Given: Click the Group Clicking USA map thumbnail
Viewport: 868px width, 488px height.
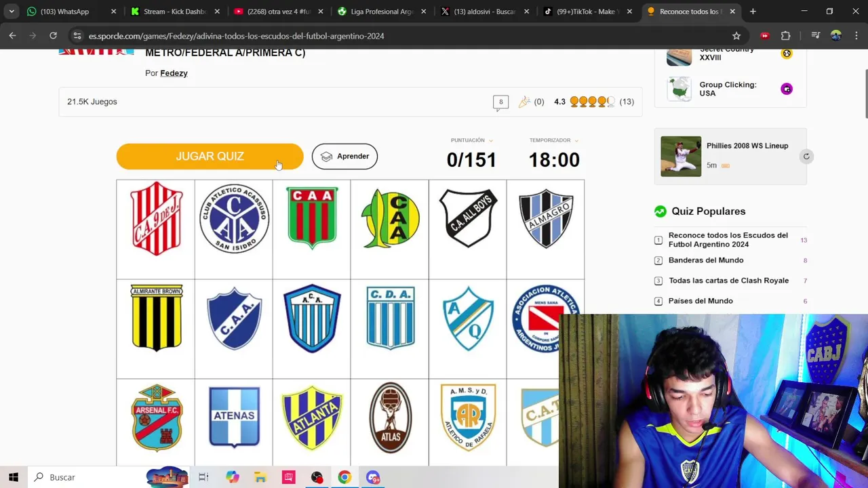Looking at the screenshot, I should click(x=679, y=89).
